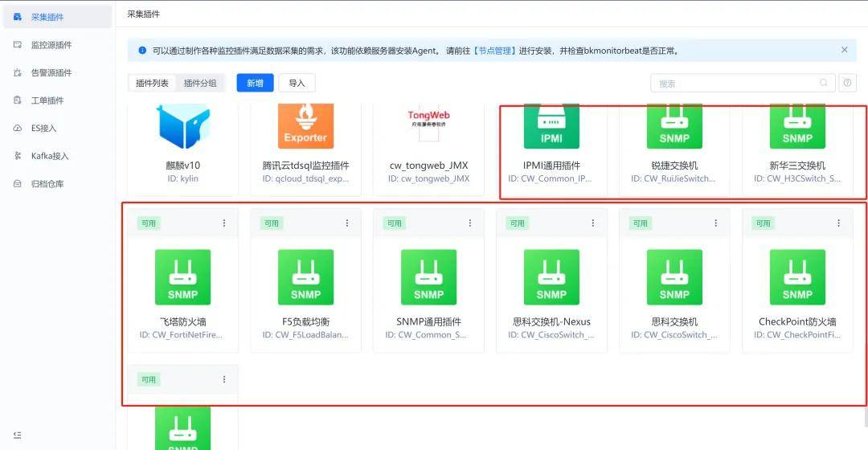Open the F5负载均衡 SNMP icon
This screenshot has height=450, width=868.
pos(305,276)
